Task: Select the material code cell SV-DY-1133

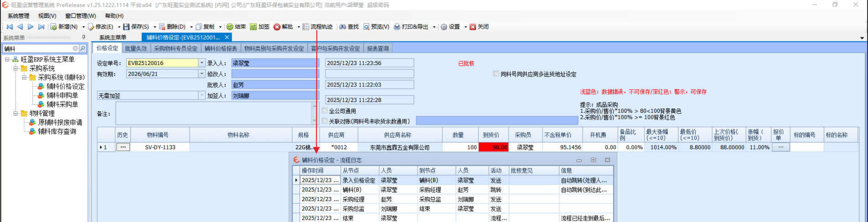Action: [160, 147]
